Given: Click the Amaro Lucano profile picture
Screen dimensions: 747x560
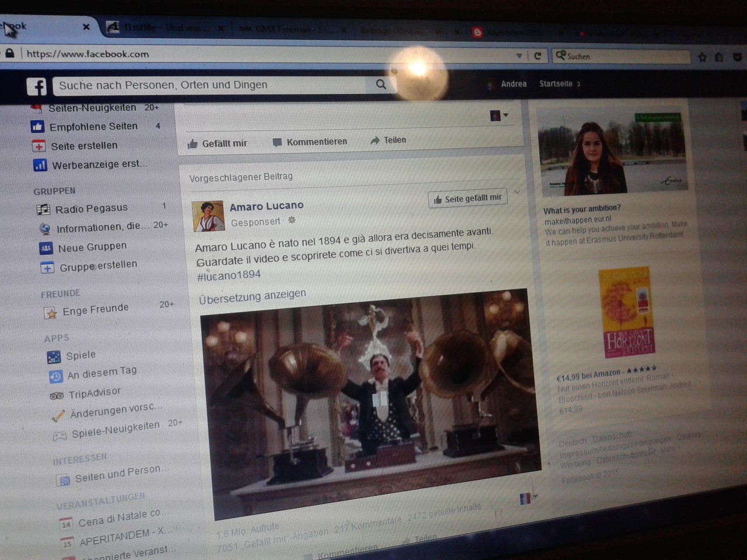Looking at the screenshot, I should (x=208, y=216).
